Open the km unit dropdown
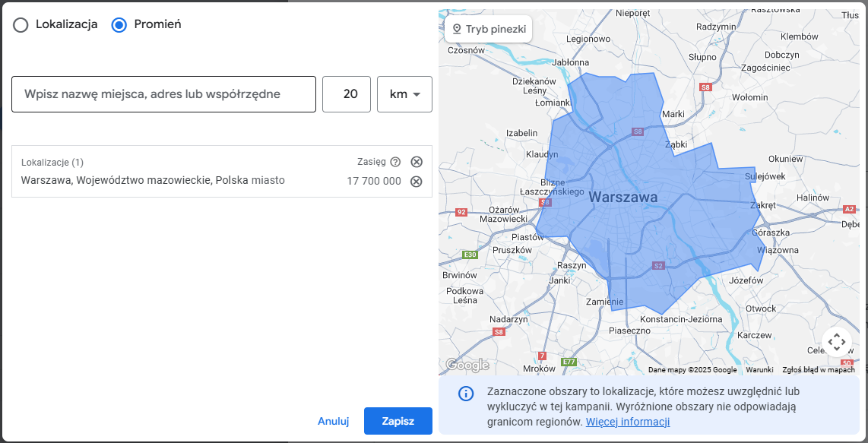Viewport: 868px width, 443px height. [404, 94]
